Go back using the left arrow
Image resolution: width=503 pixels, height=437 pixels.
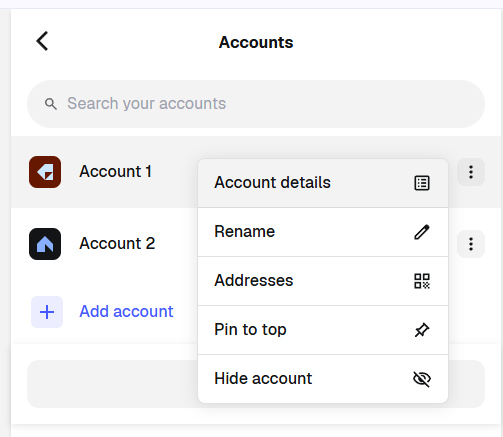[x=42, y=41]
